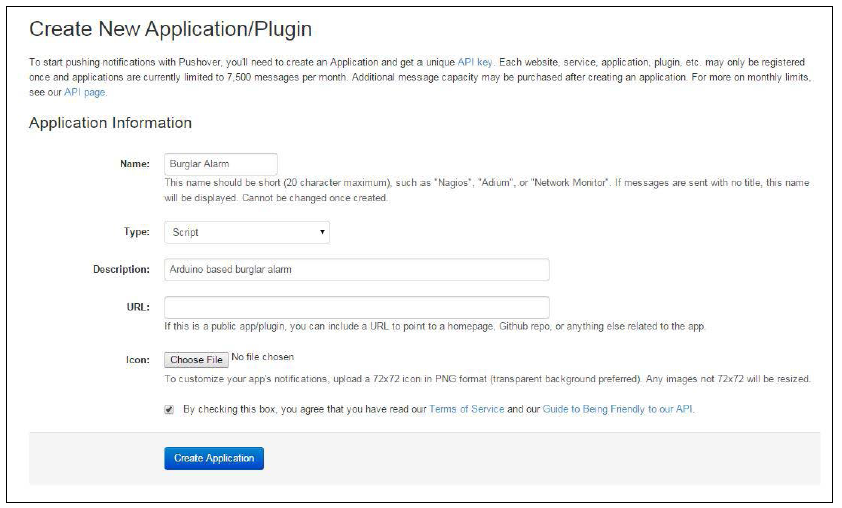Open the API page link

pos(84,92)
